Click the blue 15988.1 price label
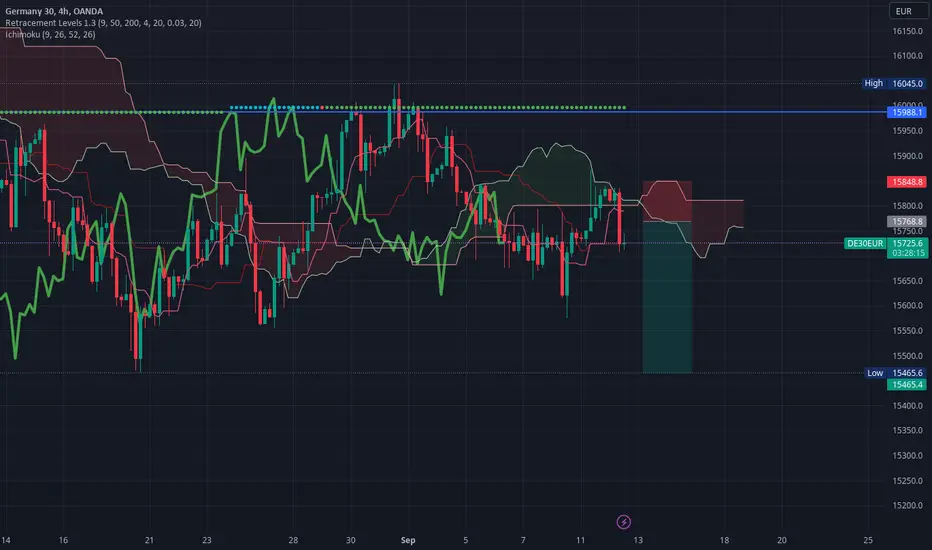The image size is (932, 550). point(906,112)
